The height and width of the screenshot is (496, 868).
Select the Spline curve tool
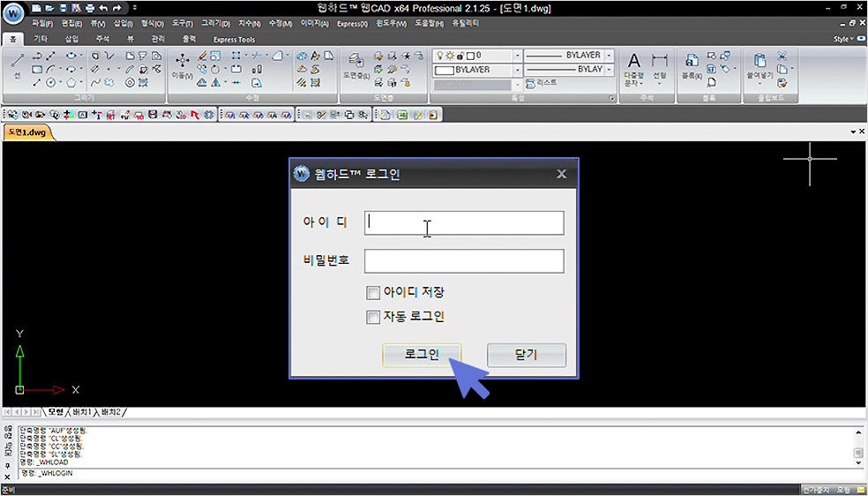pos(95,82)
